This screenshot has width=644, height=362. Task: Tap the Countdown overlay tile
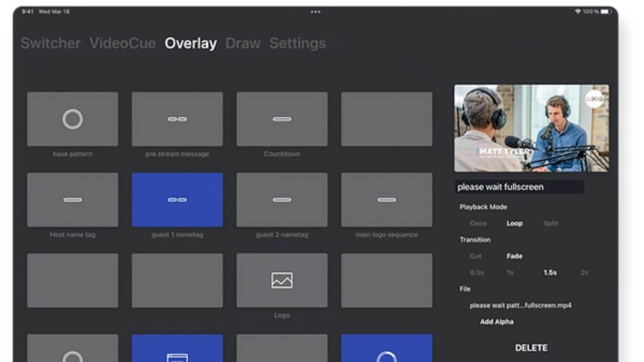coord(282,119)
